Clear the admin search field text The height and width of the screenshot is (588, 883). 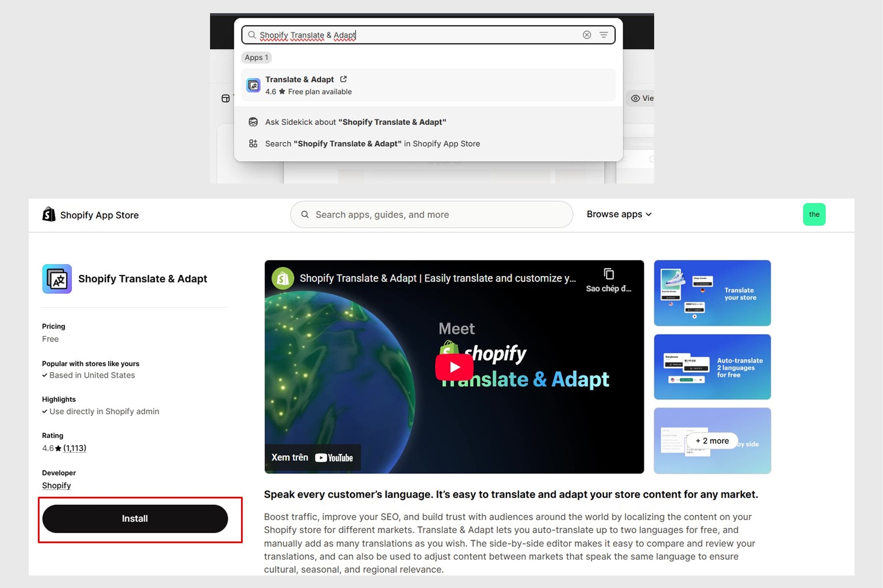(587, 35)
